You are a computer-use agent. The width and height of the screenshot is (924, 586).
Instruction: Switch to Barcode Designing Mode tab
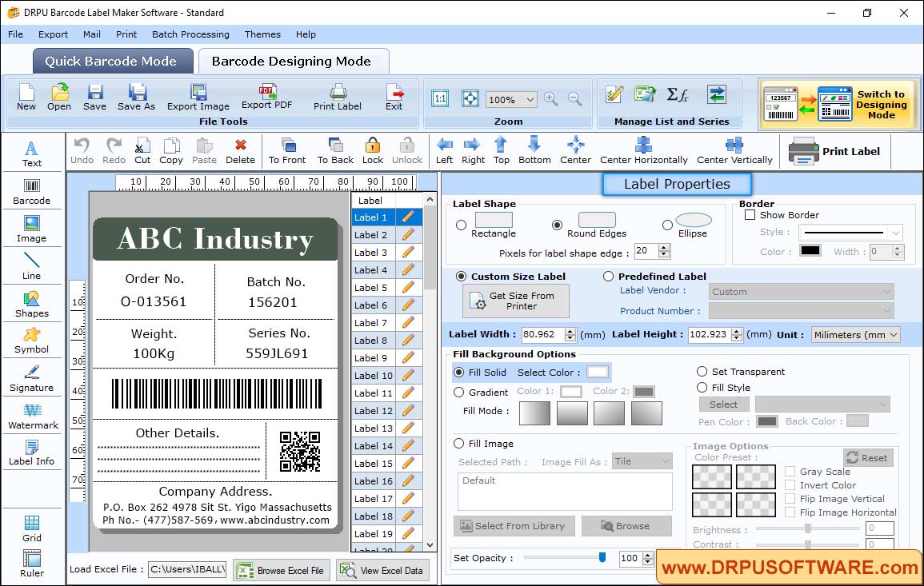click(x=293, y=62)
